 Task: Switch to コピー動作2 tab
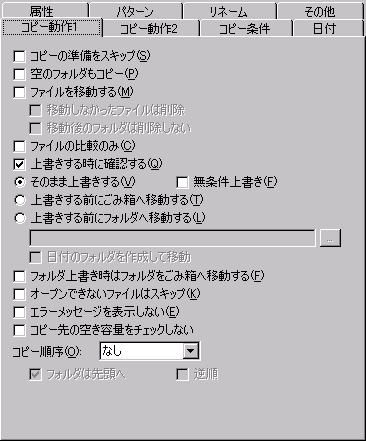click(x=151, y=28)
